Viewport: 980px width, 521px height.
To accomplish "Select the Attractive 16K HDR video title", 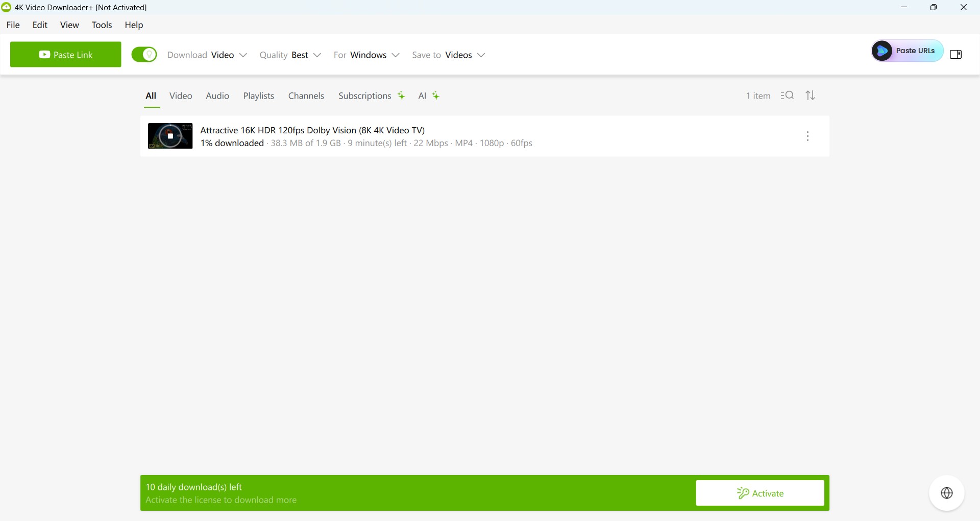I will 312,130.
